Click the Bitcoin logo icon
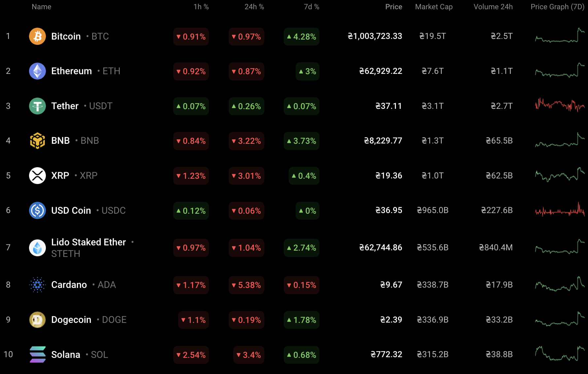Viewport: 588px width, 374px height. click(37, 36)
